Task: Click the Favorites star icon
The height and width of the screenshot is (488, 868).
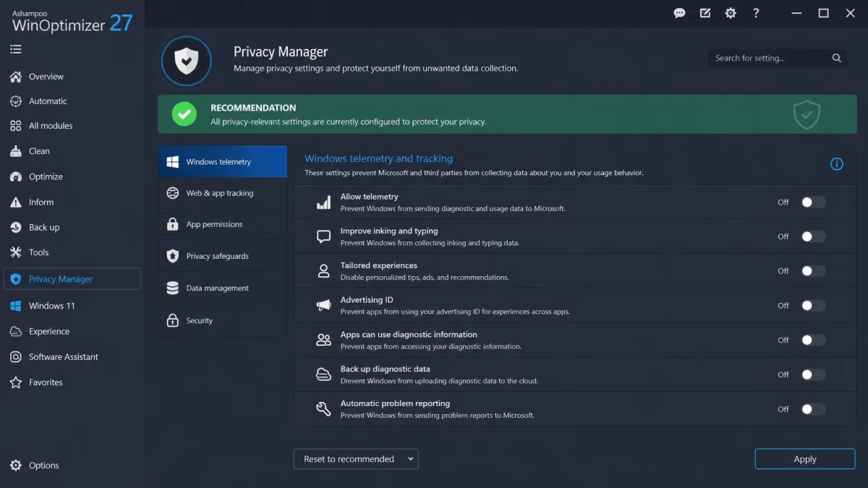Action: click(x=16, y=382)
